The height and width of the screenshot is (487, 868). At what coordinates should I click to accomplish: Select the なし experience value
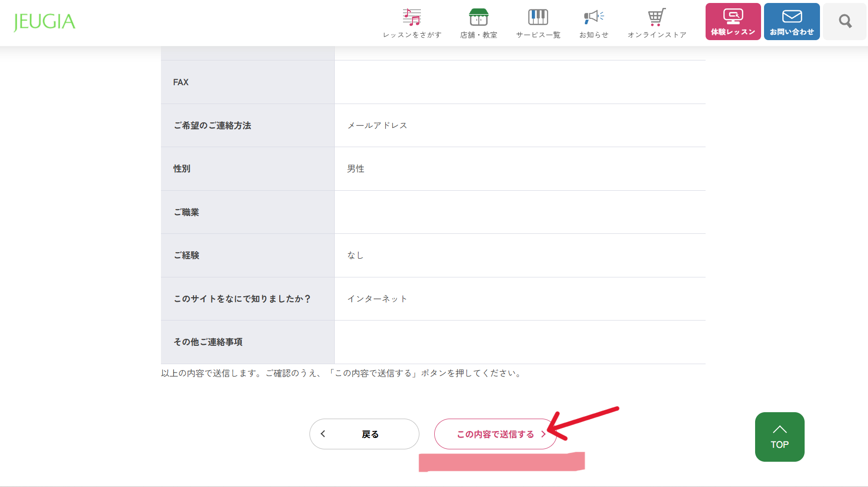pyautogui.click(x=356, y=256)
